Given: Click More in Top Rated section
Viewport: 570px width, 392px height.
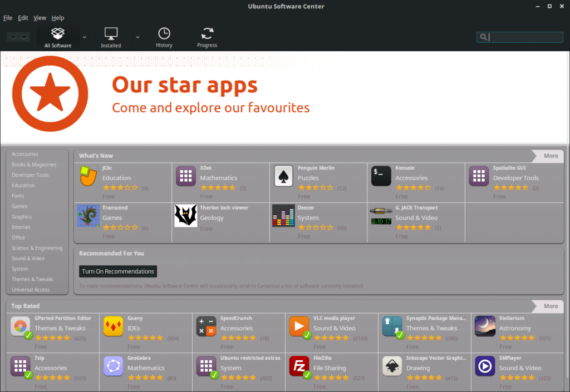Looking at the screenshot, I should pos(548,306).
